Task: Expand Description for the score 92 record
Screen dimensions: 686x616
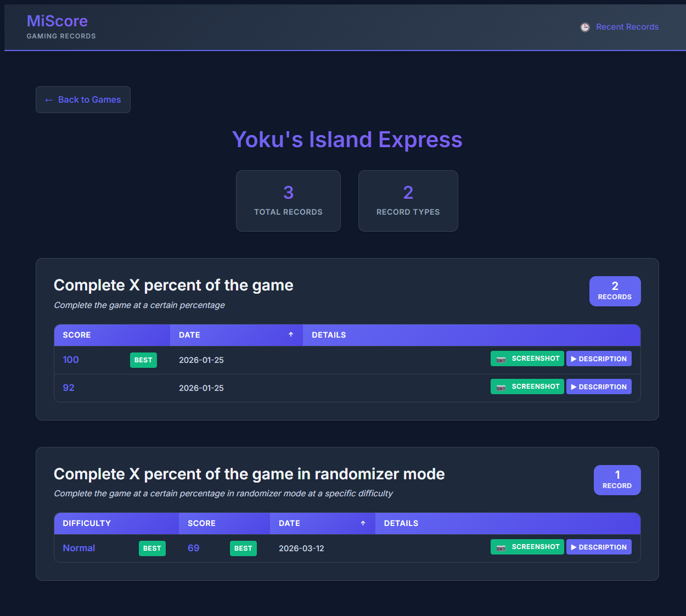Action: 599,387
